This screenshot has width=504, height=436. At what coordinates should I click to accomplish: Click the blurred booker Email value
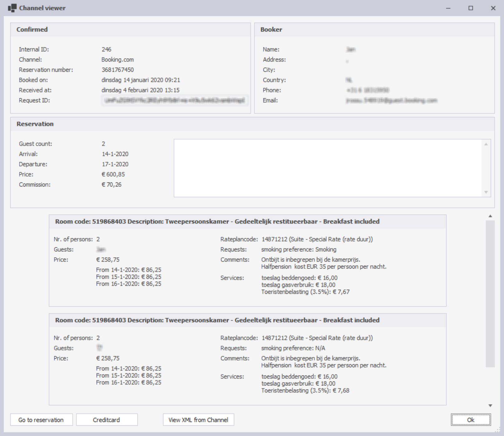click(391, 100)
